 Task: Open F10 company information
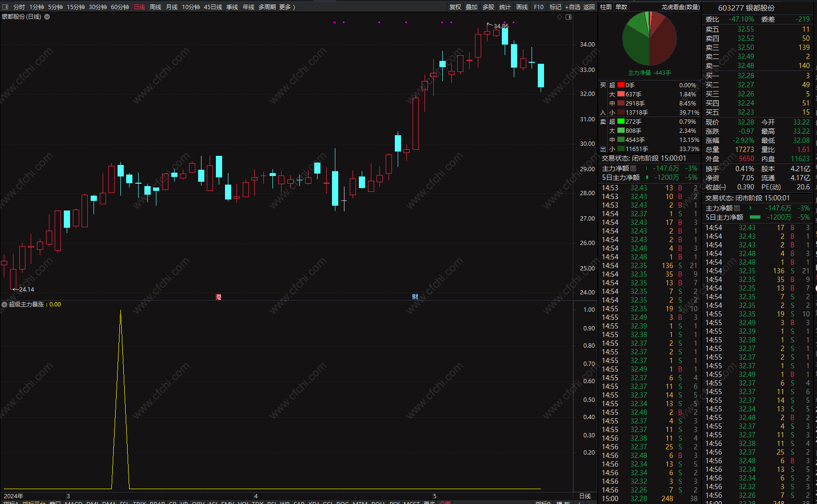539,7
